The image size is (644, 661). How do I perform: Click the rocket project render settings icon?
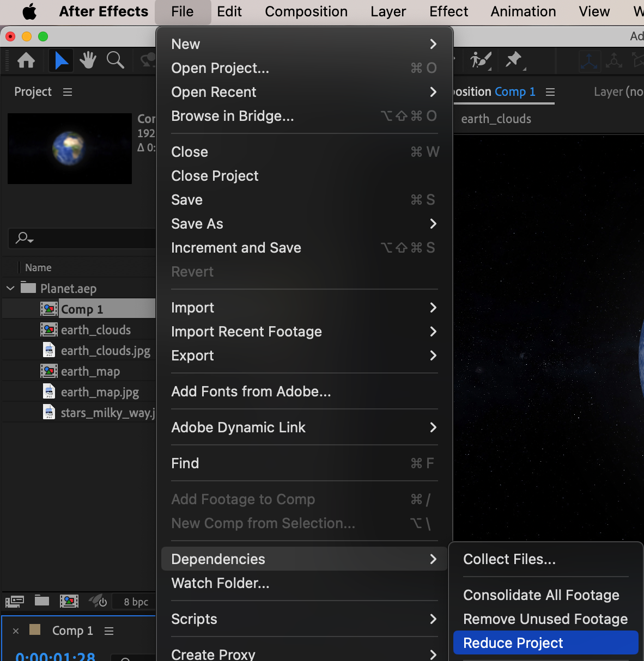(98, 601)
